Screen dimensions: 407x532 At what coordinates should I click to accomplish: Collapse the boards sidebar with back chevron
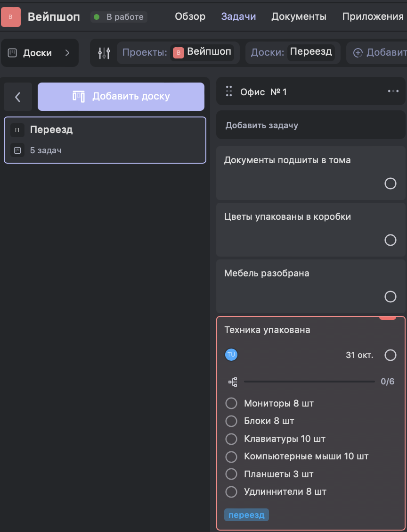coord(18,97)
